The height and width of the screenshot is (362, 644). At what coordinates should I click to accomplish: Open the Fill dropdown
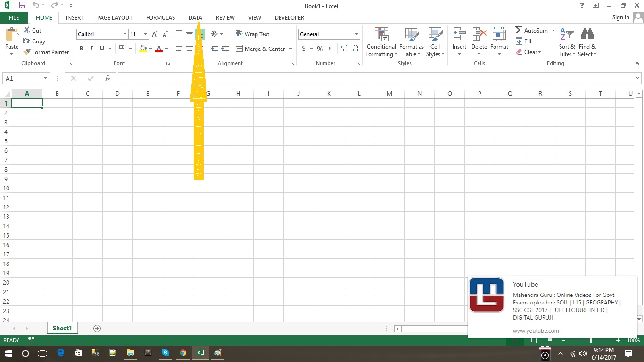tap(526, 41)
